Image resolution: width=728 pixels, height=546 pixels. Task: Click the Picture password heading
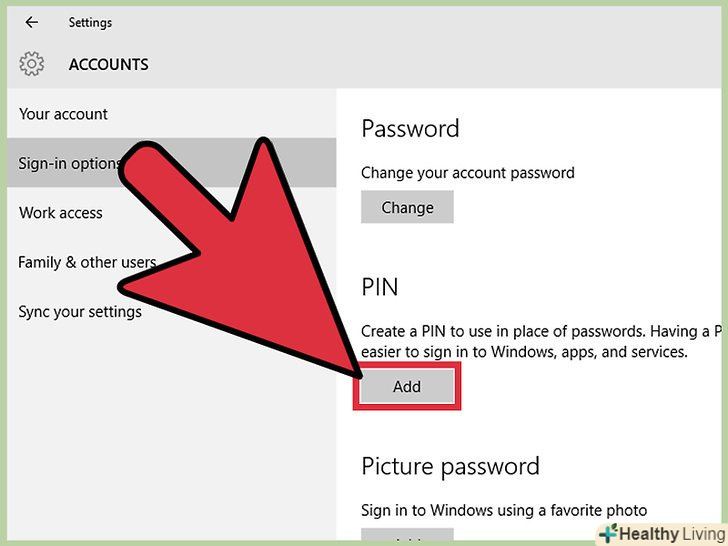pyautogui.click(x=450, y=466)
